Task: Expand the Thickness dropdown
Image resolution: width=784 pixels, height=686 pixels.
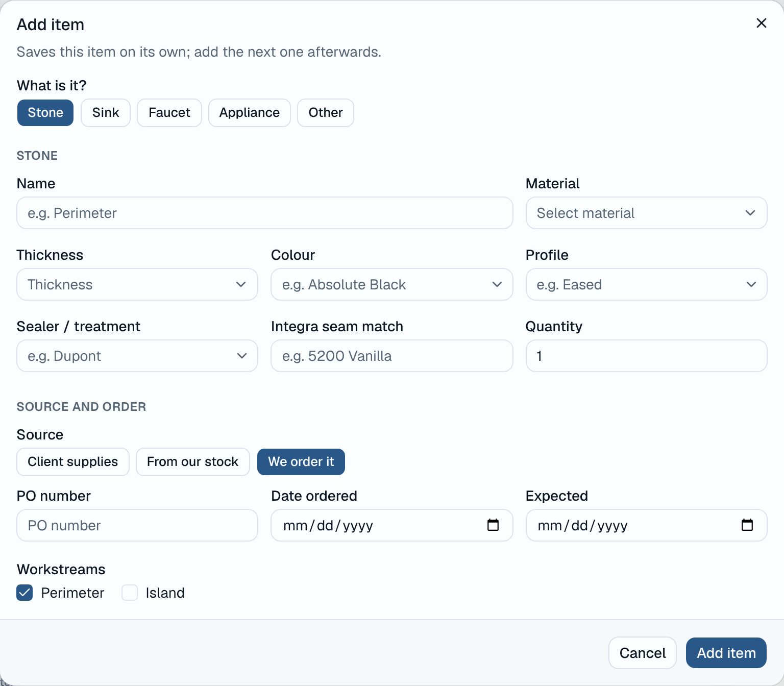Action: pyautogui.click(x=137, y=284)
